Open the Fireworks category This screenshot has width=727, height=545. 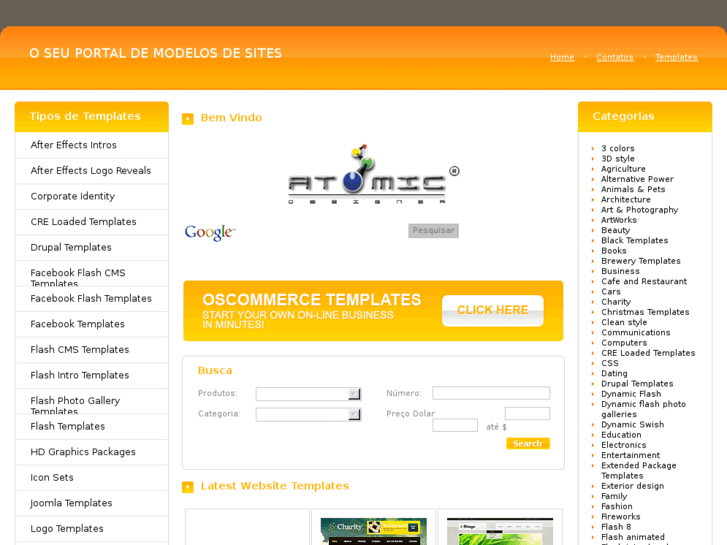[x=621, y=516]
